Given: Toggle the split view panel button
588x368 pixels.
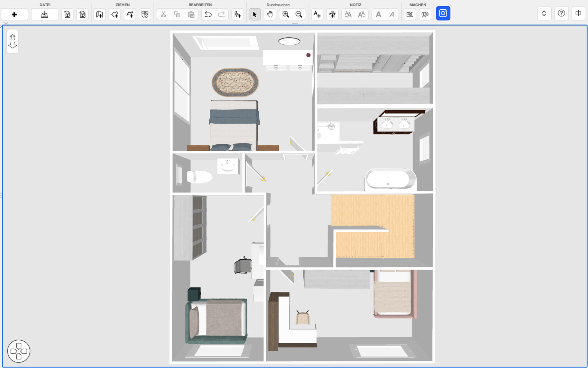Looking at the screenshot, I should click(x=578, y=14).
